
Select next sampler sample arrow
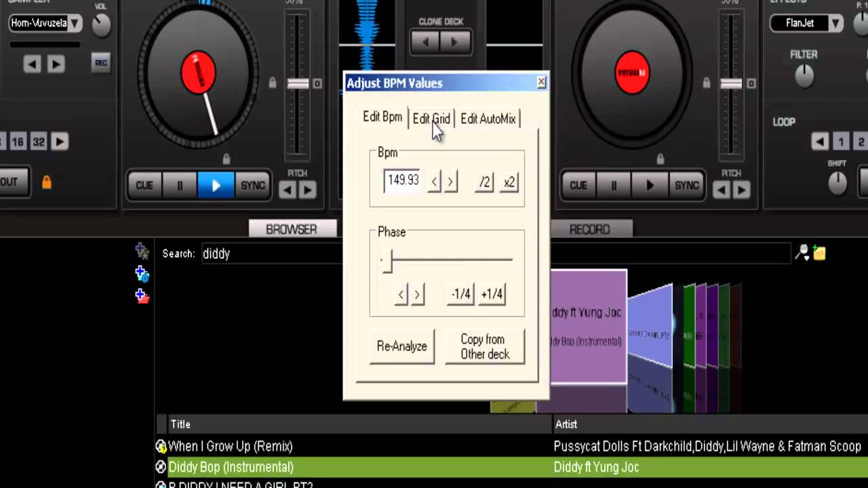56,64
